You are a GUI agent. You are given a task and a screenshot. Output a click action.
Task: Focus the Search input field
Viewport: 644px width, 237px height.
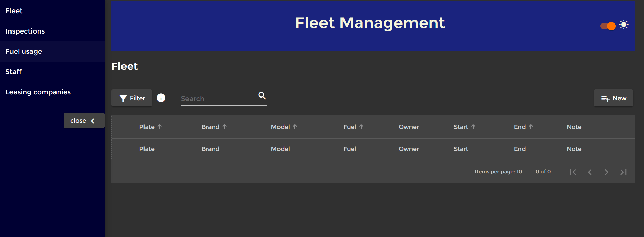pyautogui.click(x=219, y=99)
